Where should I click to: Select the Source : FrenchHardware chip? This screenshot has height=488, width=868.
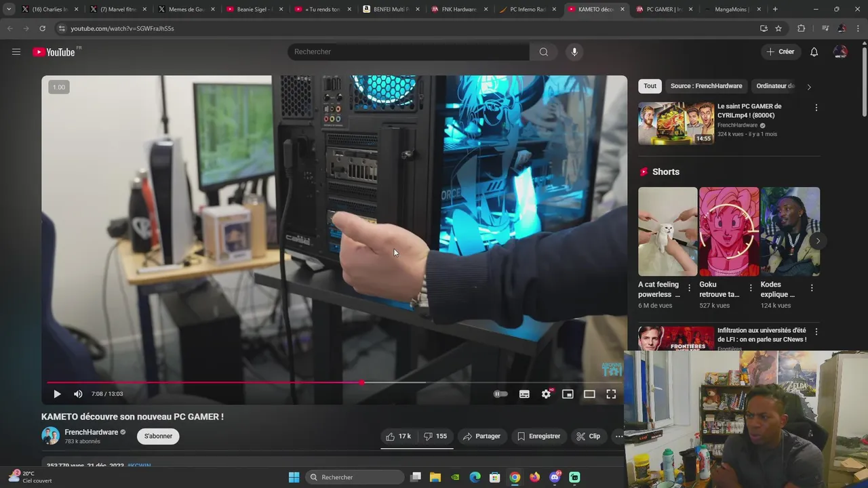click(x=706, y=86)
